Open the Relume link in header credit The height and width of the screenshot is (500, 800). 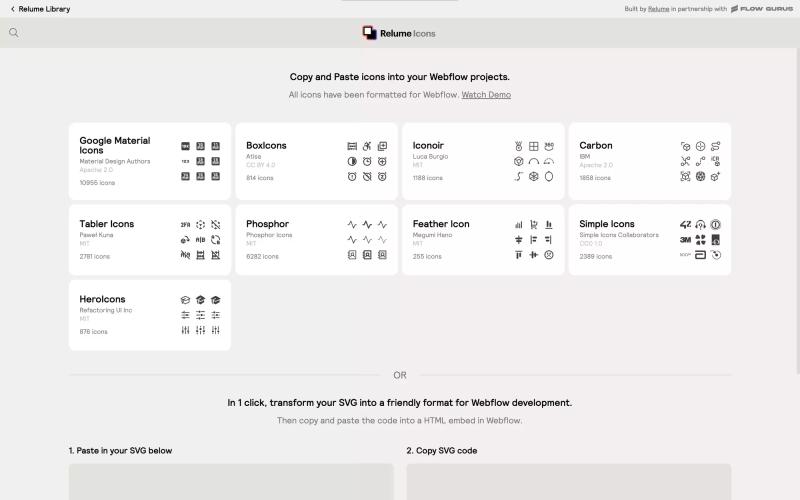click(x=658, y=9)
